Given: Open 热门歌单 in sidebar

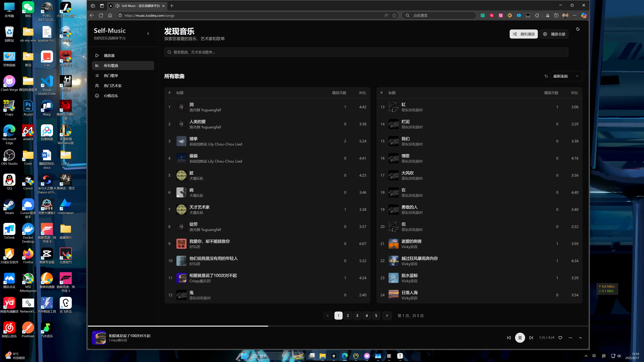Looking at the screenshot, I should pos(111,76).
